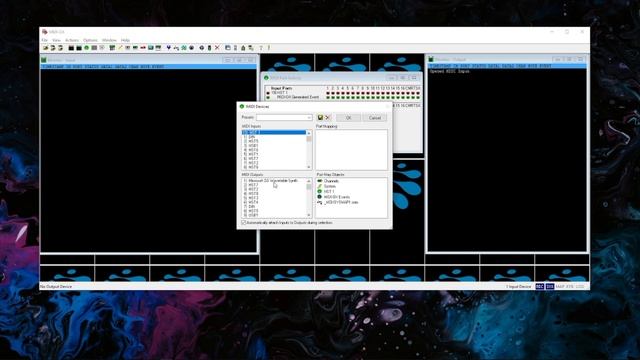
Task: Open the Actions menu
Action: [x=72, y=40]
